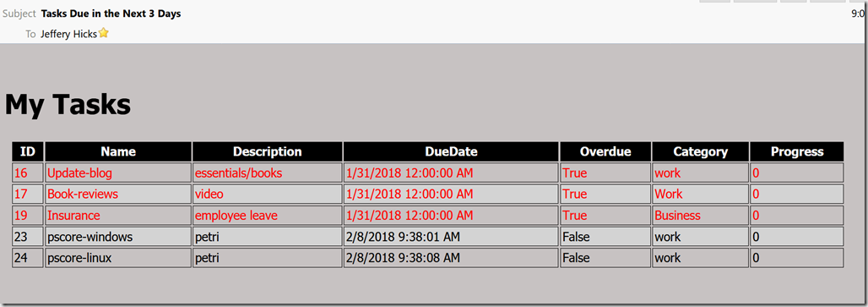Click the employee leave description cell
This screenshot has height=307, width=868.
(268, 215)
